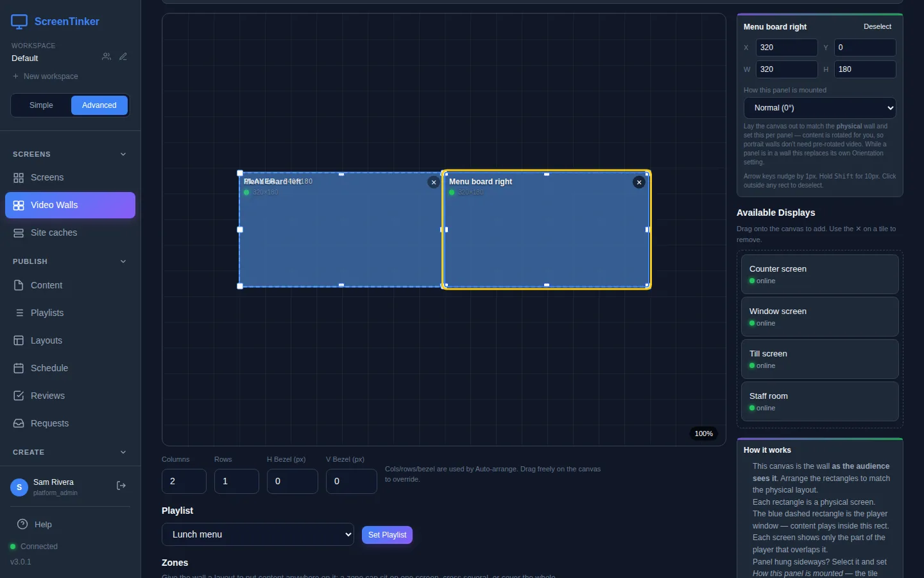Go to the Schedule page
This screenshot has width=924, height=578.
pyautogui.click(x=70, y=368)
